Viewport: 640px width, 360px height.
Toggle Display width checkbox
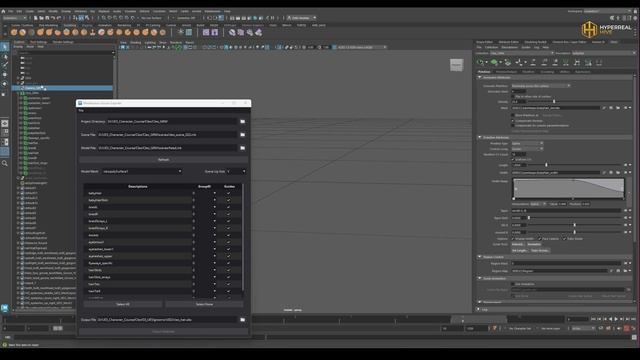coord(513,239)
